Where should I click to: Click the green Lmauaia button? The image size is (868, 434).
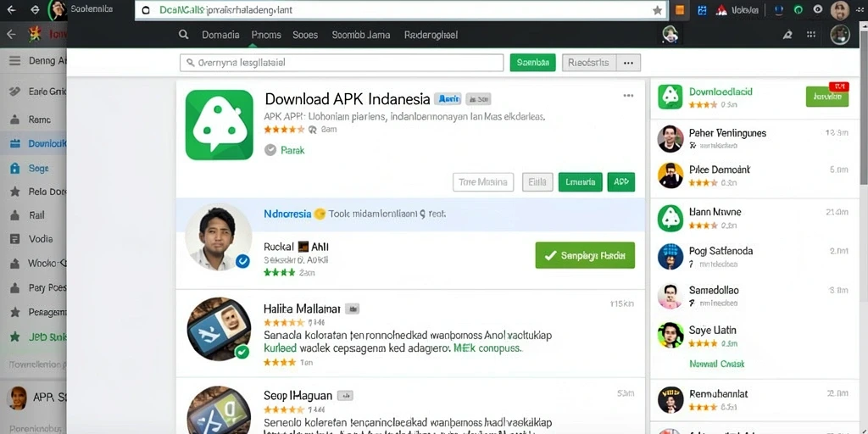point(580,182)
